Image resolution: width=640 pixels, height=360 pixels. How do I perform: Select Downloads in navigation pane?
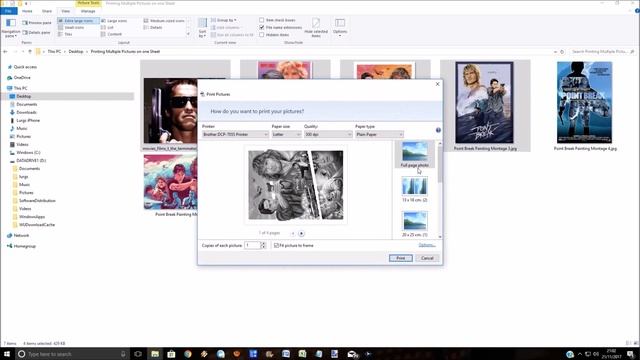(x=26, y=112)
